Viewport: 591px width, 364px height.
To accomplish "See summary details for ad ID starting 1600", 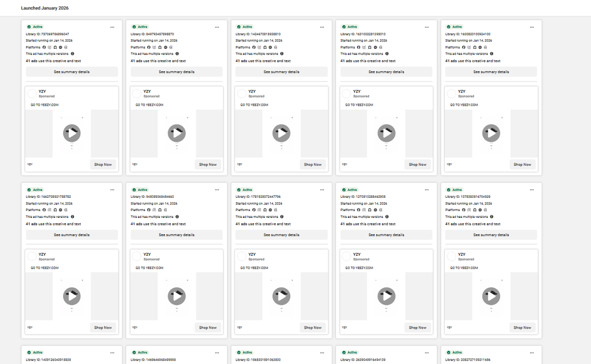I will (x=492, y=72).
